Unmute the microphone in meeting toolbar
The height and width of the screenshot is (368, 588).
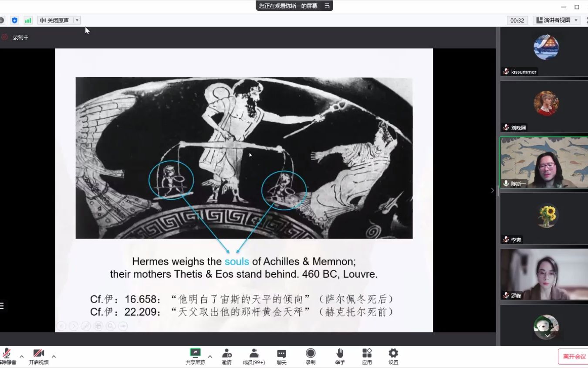tap(7, 356)
